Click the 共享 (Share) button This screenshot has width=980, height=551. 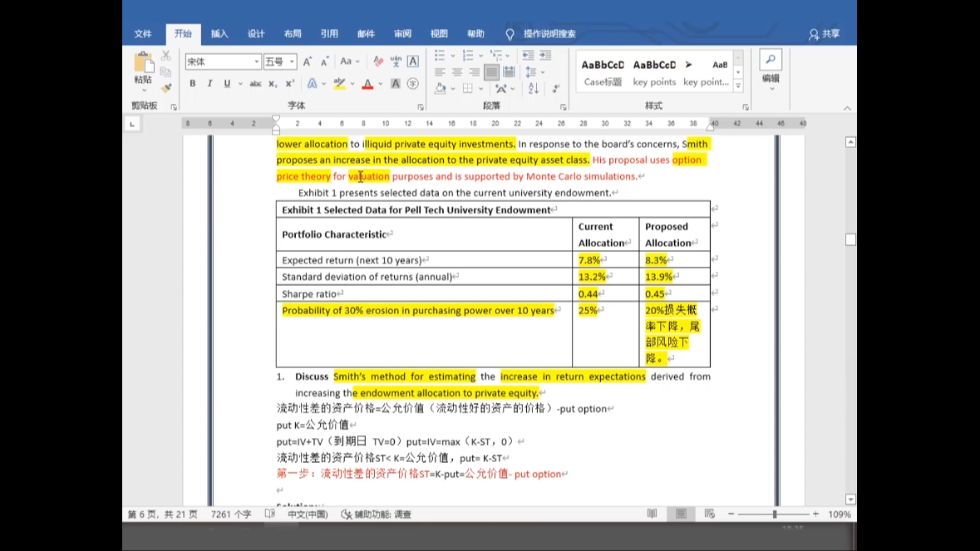click(x=825, y=34)
